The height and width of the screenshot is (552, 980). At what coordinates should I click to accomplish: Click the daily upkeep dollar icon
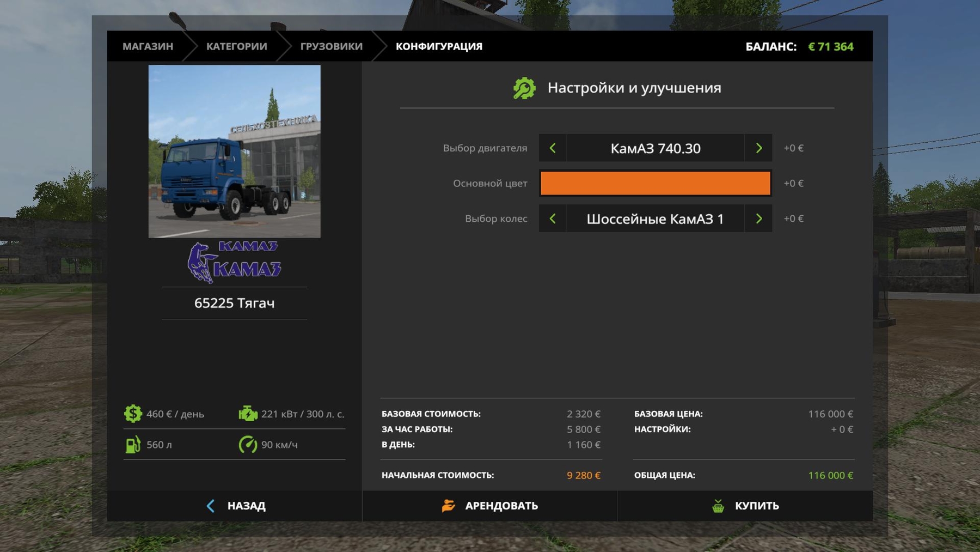133,414
